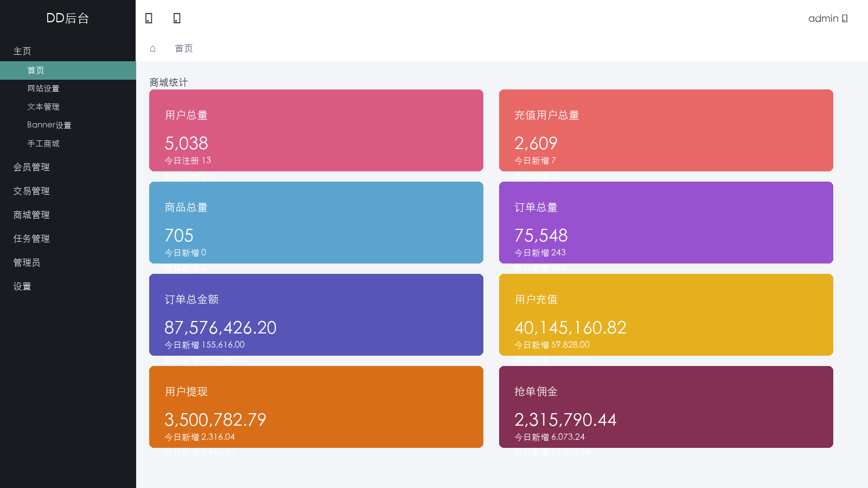Open 网站设置 in the sidebar
This screenshot has width=868, height=488.
[x=68, y=88]
